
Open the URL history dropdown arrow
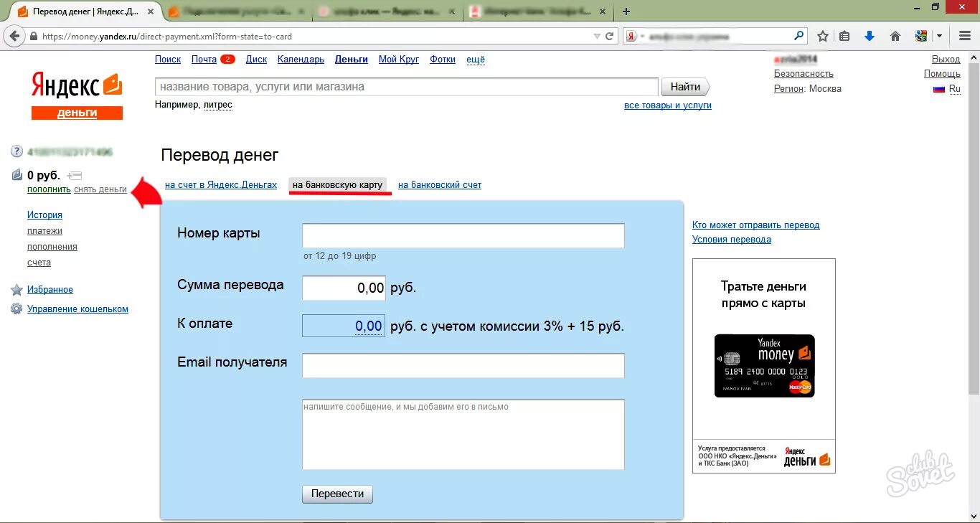coord(597,36)
